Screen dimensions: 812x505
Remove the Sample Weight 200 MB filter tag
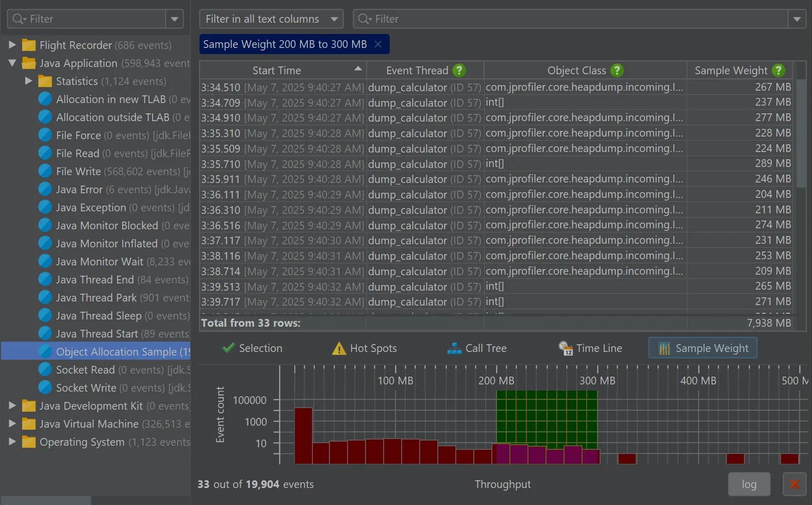click(378, 44)
